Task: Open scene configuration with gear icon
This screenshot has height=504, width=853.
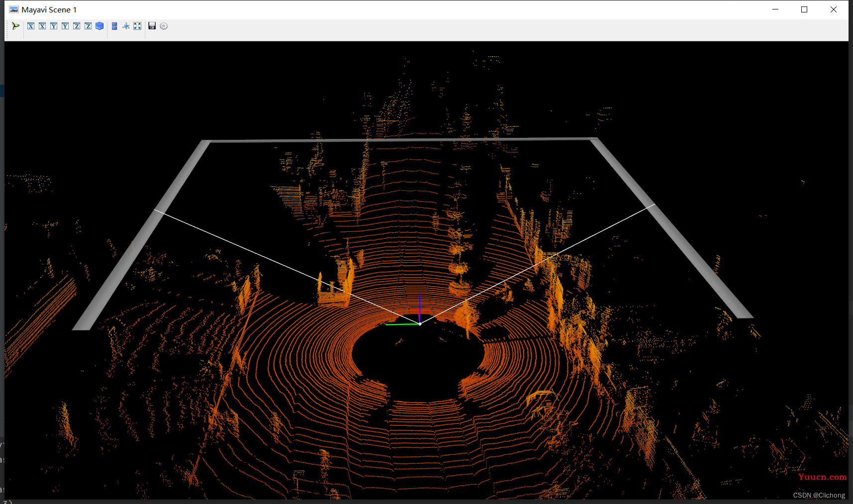Action: coord(164,26)
